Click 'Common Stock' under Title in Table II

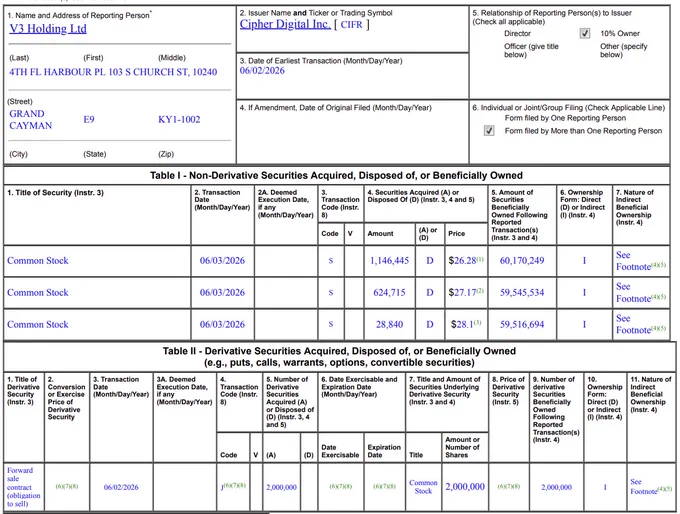[x=423, y=487]
